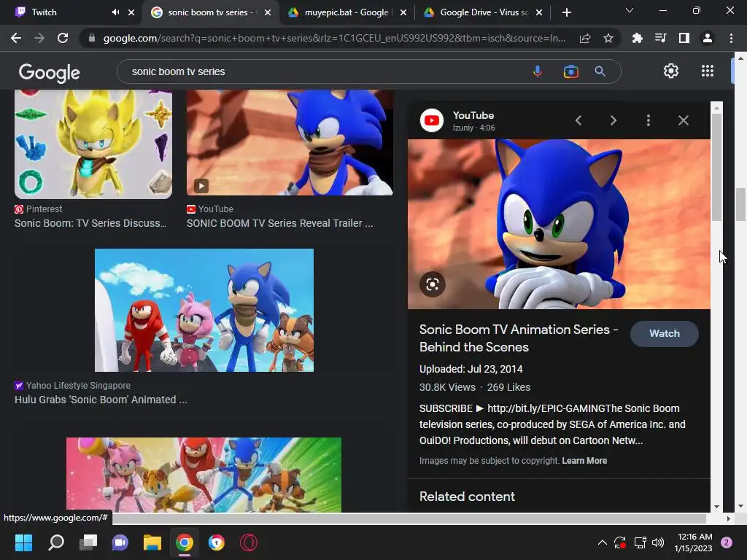Image resolution: width=747 pixels, height=560 pixels.
Task: Close the image preview panel
Action: (683, 120)
